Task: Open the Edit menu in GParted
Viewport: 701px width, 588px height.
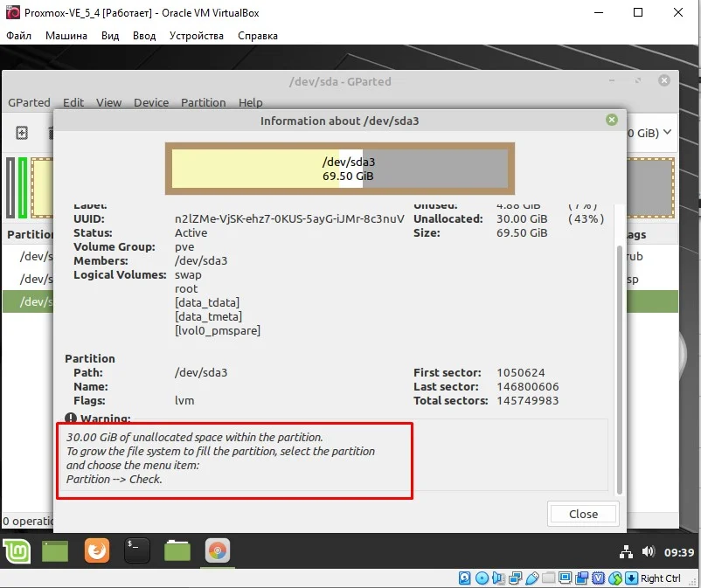Action: (x=73, y=102)
